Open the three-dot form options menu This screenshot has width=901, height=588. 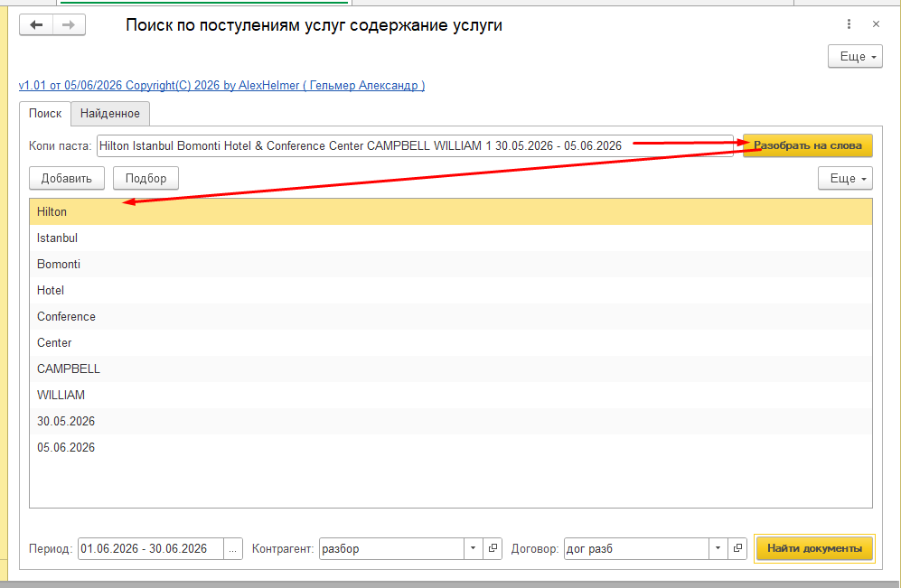(x=849, y=24)
